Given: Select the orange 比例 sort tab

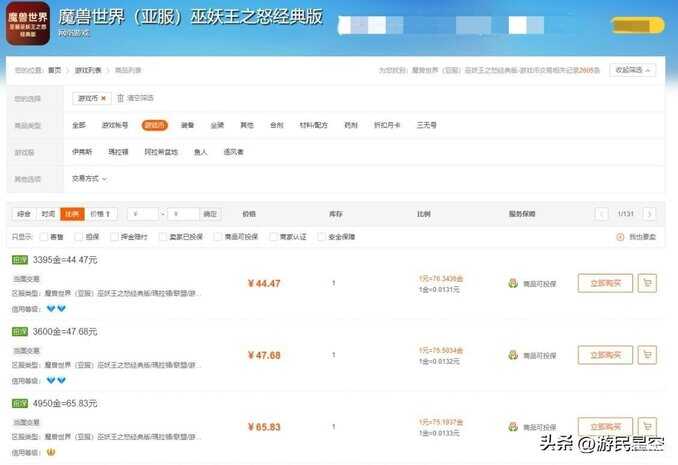Looking at the screenshot, I should 72,214.
